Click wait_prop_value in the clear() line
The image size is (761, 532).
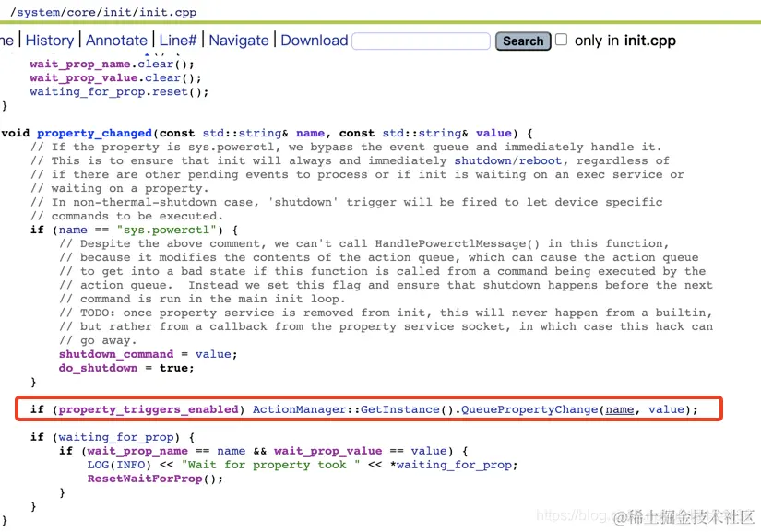coord(83,78)
